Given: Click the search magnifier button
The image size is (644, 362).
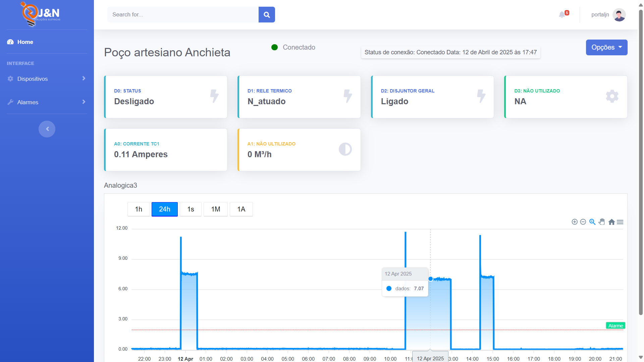Looking at the screenshot, I should click(x=267, y=15).
